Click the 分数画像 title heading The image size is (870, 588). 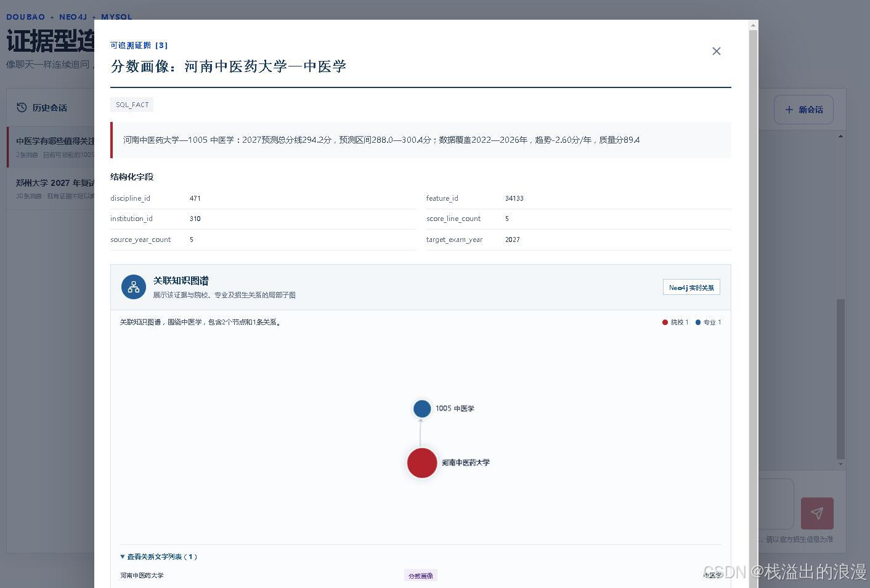228,66
